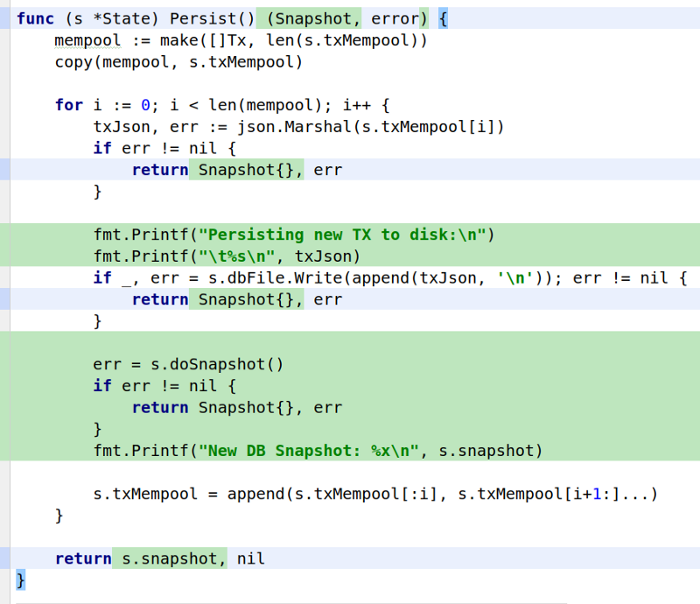700x604 pixels.
Task: Click the closing brace on the last line
Action: (21, 579)
